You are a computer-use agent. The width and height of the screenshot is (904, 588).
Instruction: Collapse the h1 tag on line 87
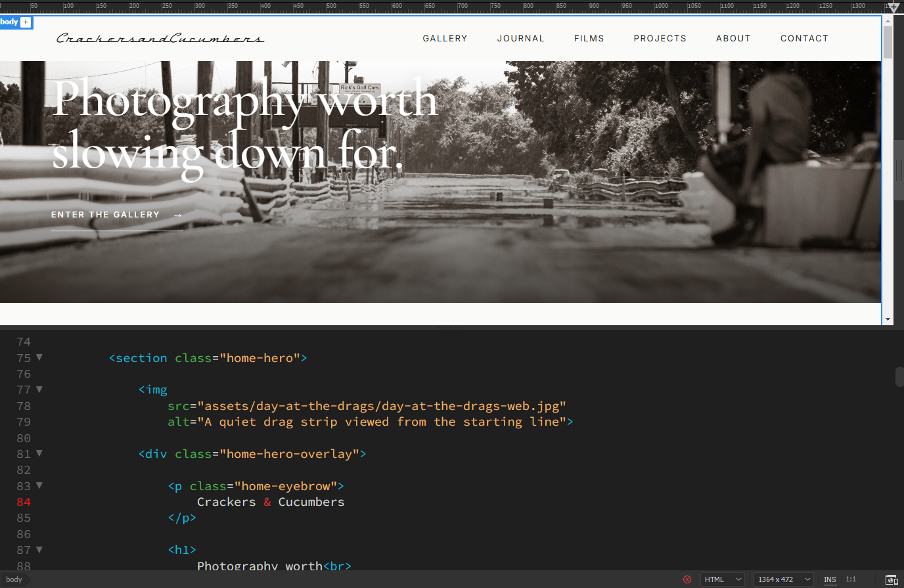pos(39,549)
